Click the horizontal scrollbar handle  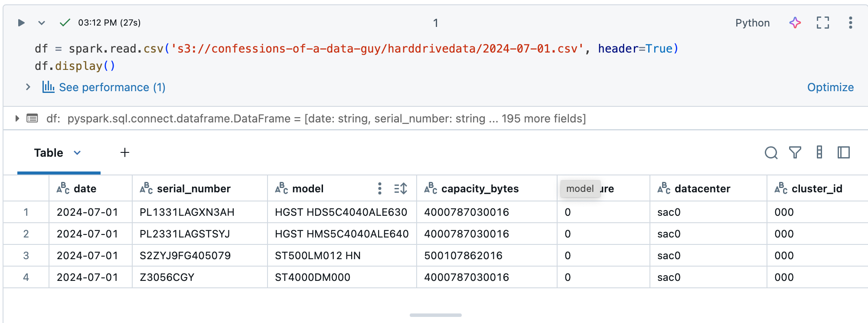[435, 315]
